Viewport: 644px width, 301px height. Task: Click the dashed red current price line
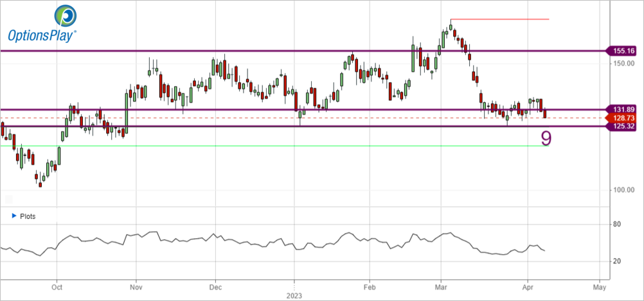coord(304,118)
